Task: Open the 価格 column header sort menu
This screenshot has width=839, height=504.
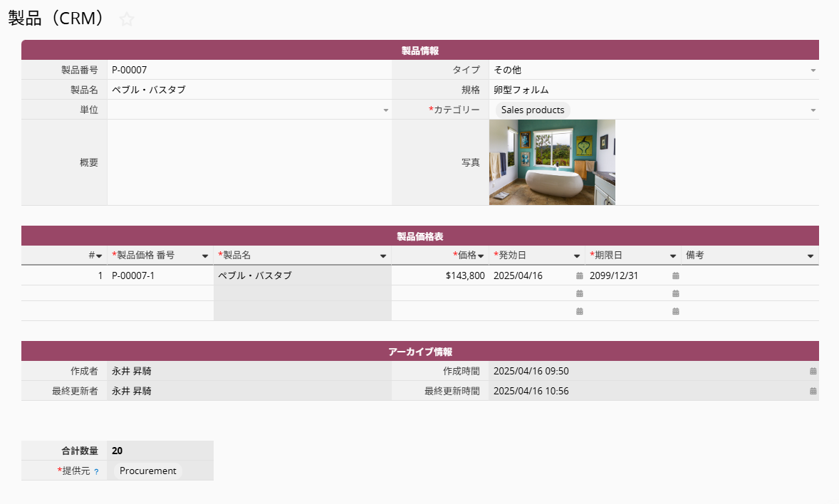Action: [x=481, y=256]
